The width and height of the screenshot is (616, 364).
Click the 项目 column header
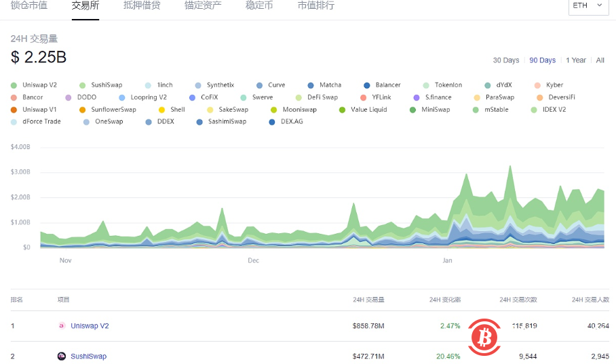[63, 300]
